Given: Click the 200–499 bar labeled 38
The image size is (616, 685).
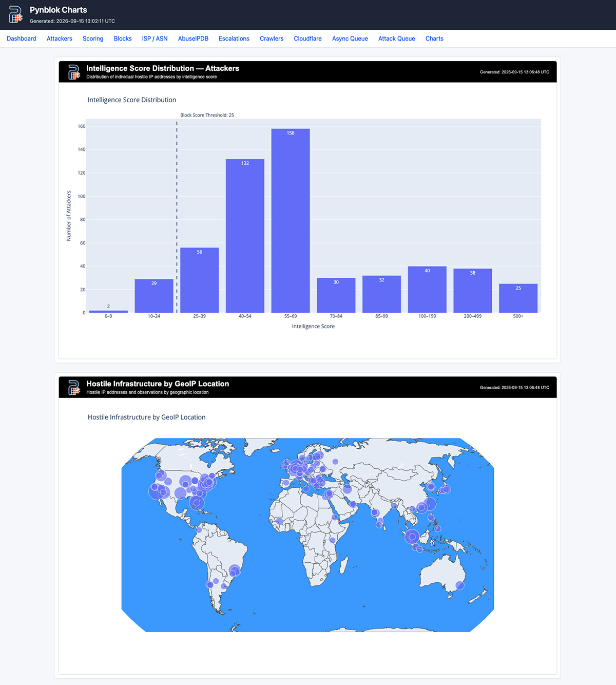Looking at the screenshot, I should coord(473,291).
